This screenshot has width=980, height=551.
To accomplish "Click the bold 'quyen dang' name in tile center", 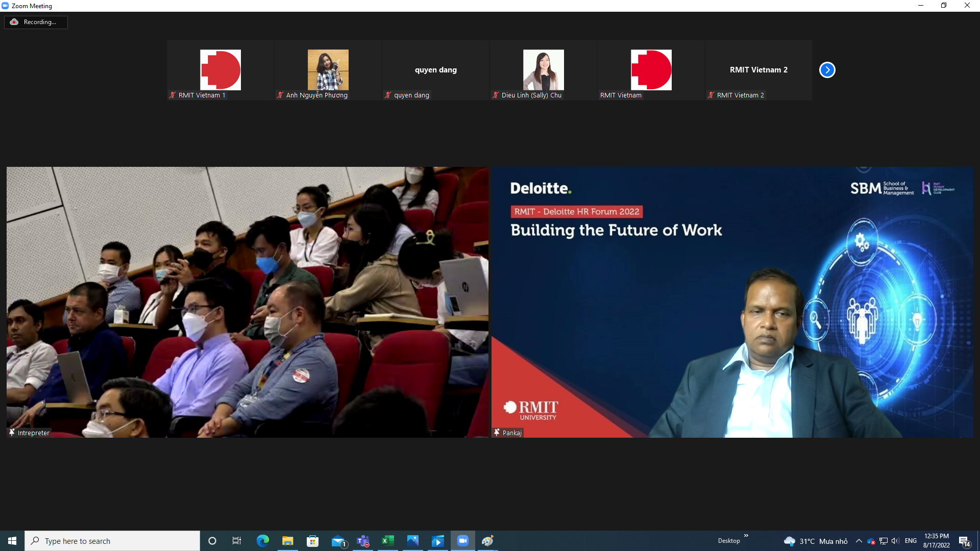I will click(436, 70).
